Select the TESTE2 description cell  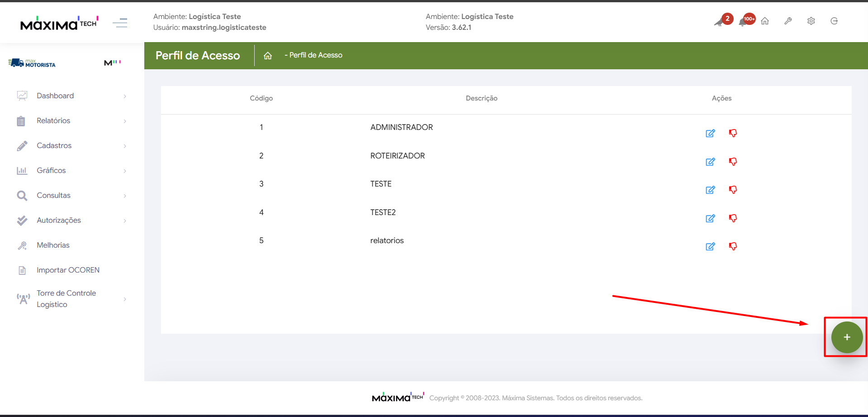point(383,212)
